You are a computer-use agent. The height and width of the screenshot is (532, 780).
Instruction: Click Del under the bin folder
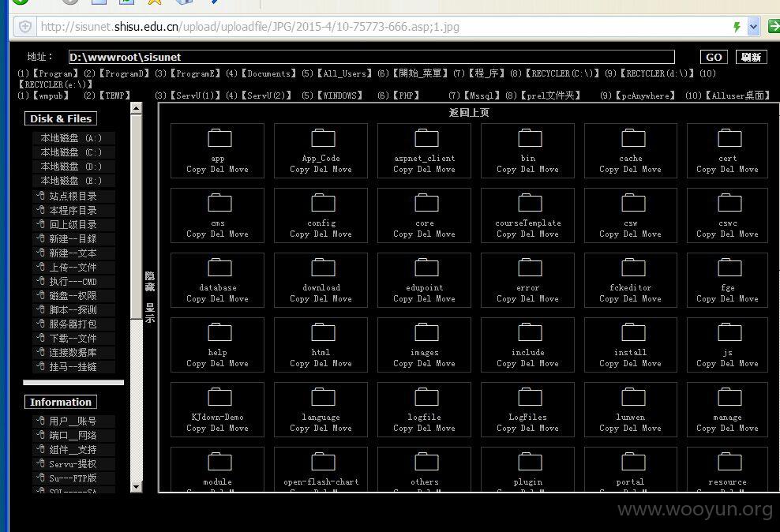pos(527,170)
